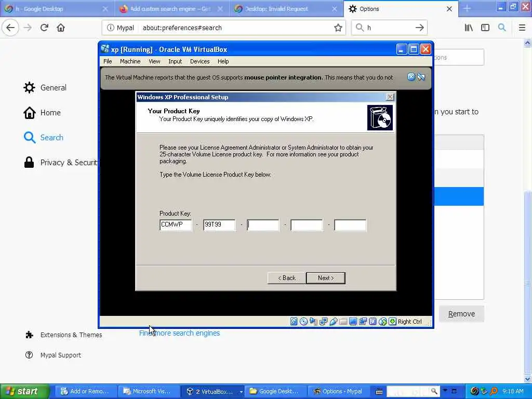This screenshot has height=399, width=532.
Task: Click the go arrow in the search box
Action: 420,28
